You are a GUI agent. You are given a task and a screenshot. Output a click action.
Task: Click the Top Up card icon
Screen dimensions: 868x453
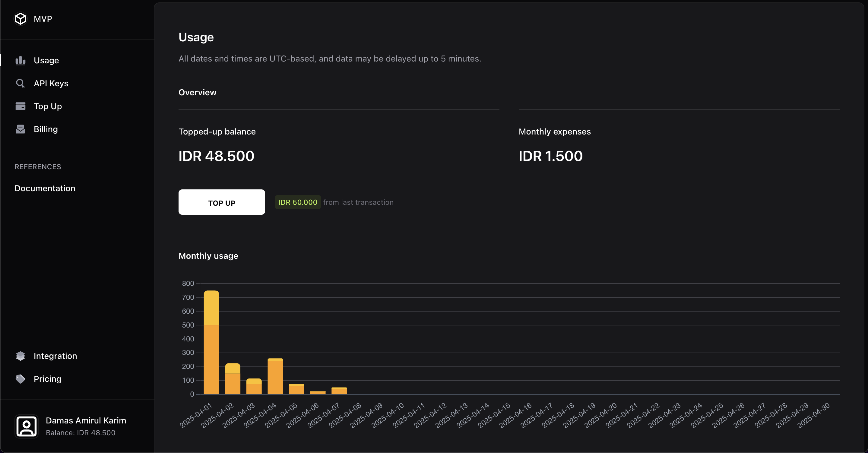20,106
